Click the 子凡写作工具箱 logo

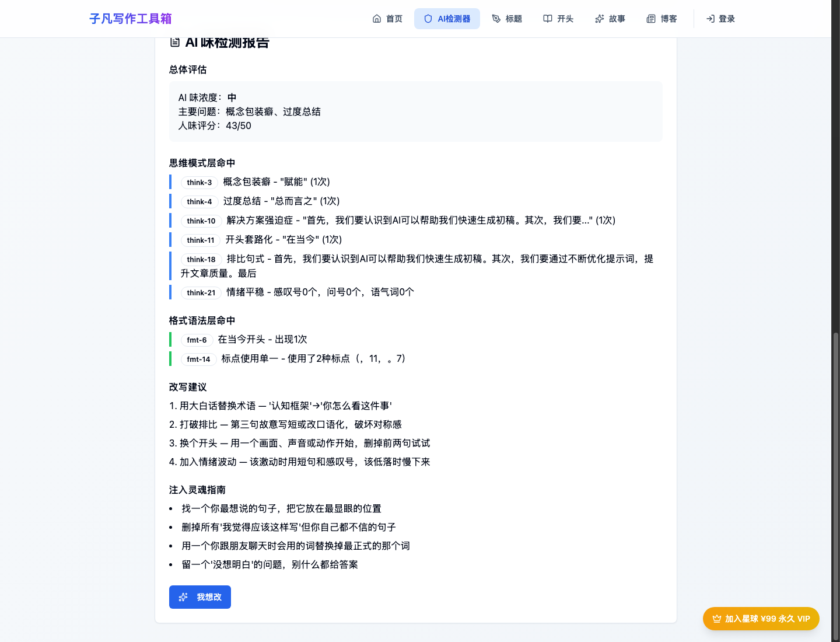131,19
